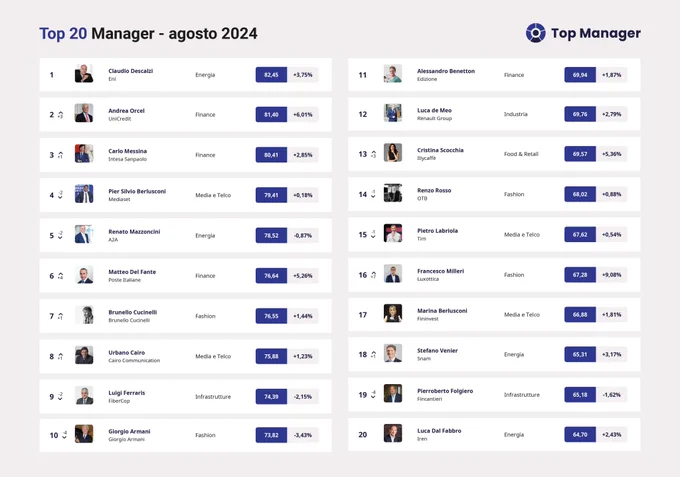The width and height of the screenshot is (680, 477).
Task: Click the up arrow beside rank 8
Action: click(x=60, y=356)
